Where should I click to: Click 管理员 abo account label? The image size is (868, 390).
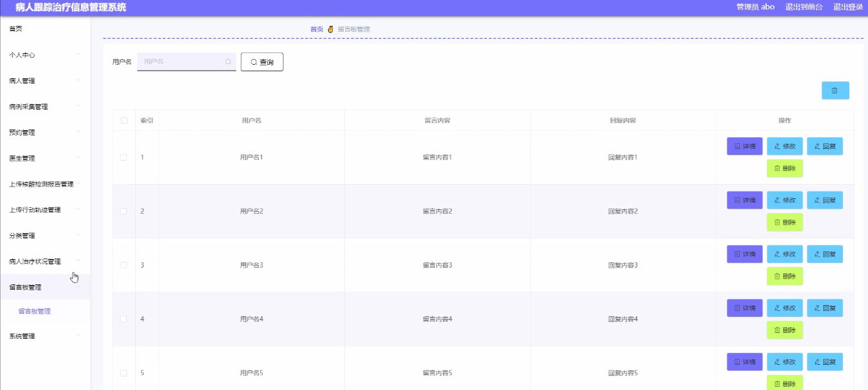click(755, 7)
